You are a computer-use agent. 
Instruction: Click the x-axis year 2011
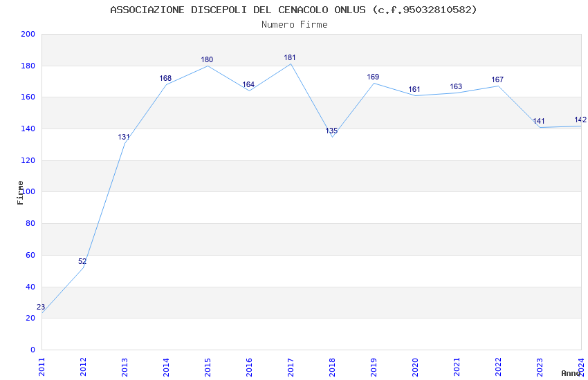pyautogui.click(x=42, y=367)
